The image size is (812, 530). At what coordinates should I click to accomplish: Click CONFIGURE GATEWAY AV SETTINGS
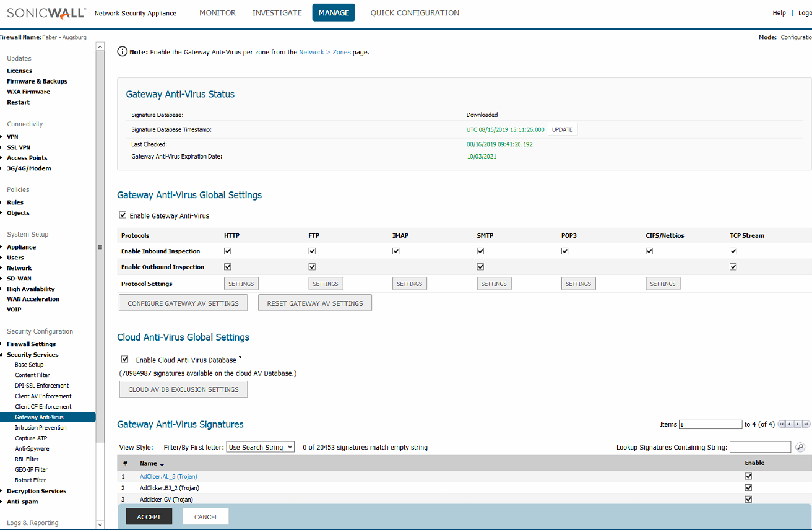click(183, 303)
